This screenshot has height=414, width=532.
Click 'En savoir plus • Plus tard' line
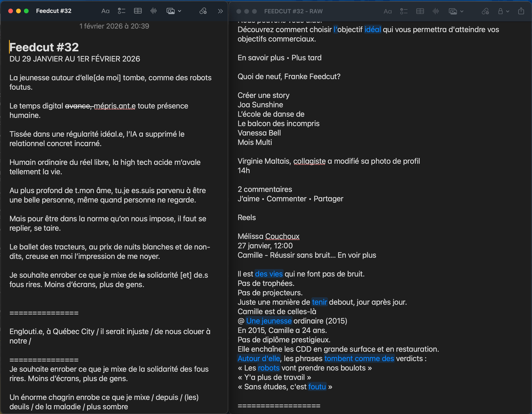coord(280,58)
